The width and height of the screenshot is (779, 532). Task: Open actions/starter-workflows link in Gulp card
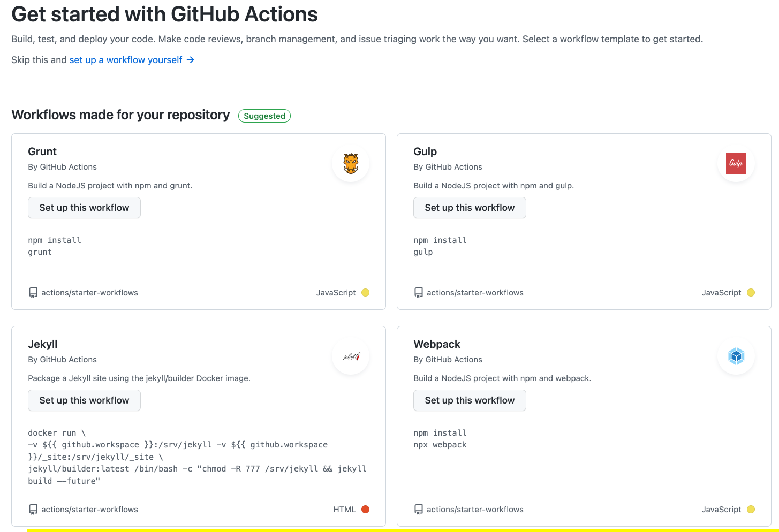click(475, 293)
